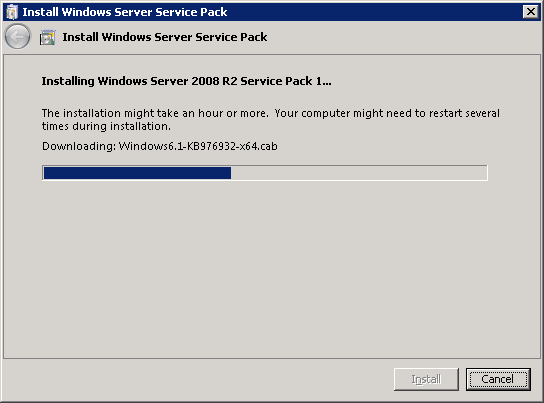
Task: Click the blank footer area left of Install
Action: click(x=198, y=379)
